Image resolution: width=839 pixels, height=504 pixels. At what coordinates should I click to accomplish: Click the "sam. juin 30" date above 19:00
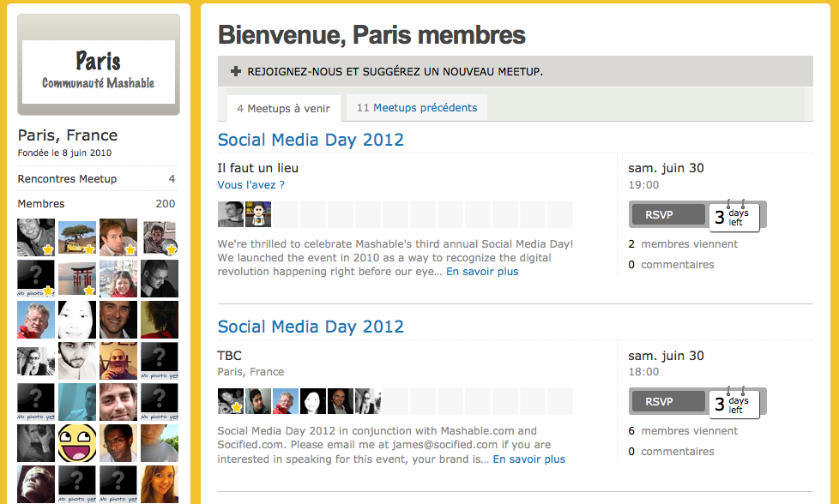tap(666, 168)
